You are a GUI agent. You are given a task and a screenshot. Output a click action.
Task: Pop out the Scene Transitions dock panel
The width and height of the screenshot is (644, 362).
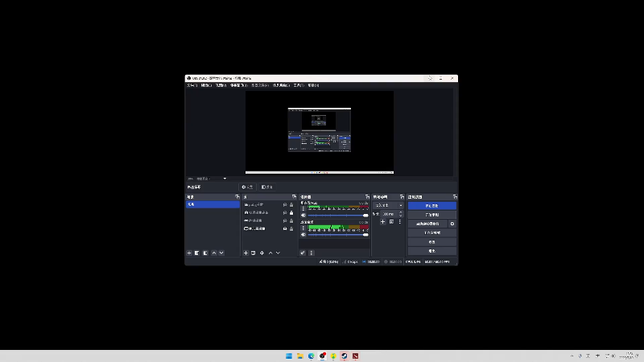(402, 197)
